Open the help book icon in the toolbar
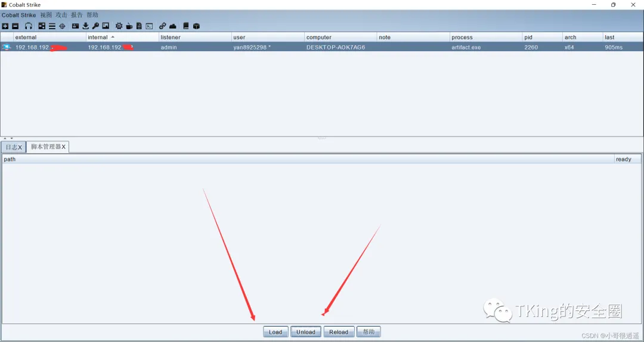 [x=186, y=26]
